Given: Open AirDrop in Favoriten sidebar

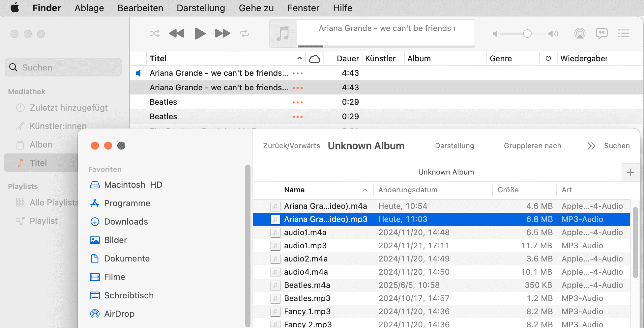Looking at the screenshot, I should coord(119,314).
